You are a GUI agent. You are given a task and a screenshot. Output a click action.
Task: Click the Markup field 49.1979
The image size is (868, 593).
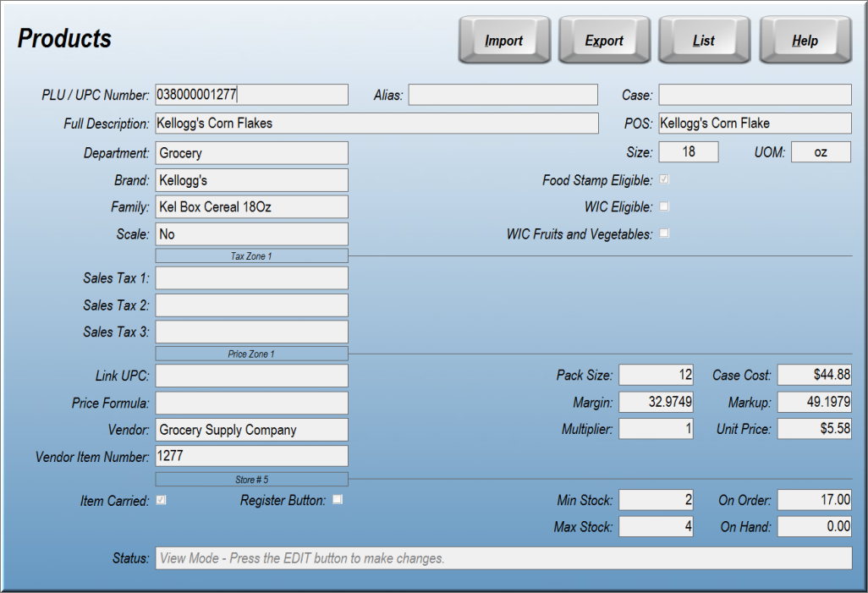coord(815,402)
